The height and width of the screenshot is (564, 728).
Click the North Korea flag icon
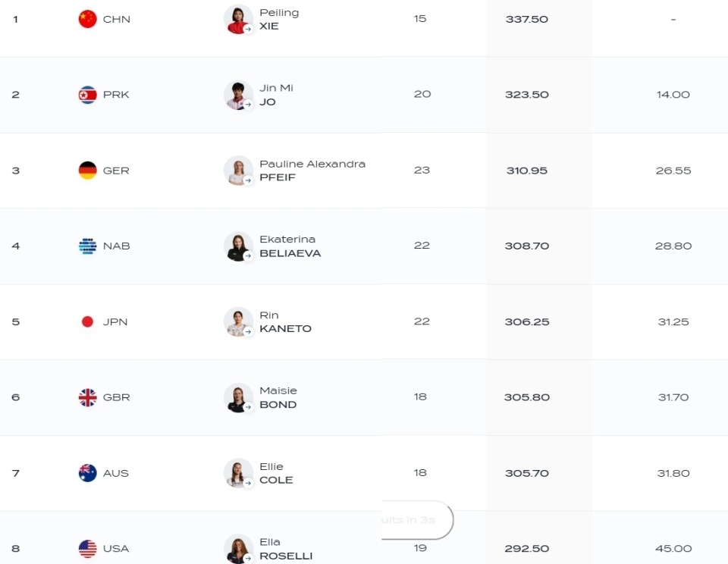click(x=87, y=95)
